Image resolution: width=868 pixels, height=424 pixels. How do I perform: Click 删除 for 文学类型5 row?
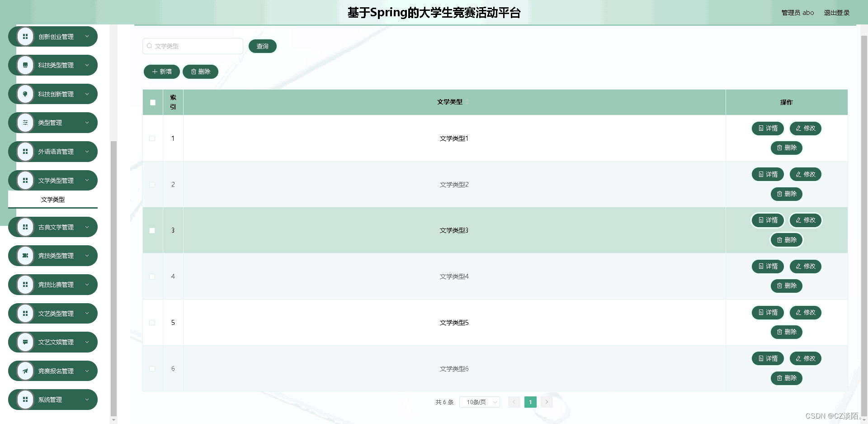click(787, 332)
